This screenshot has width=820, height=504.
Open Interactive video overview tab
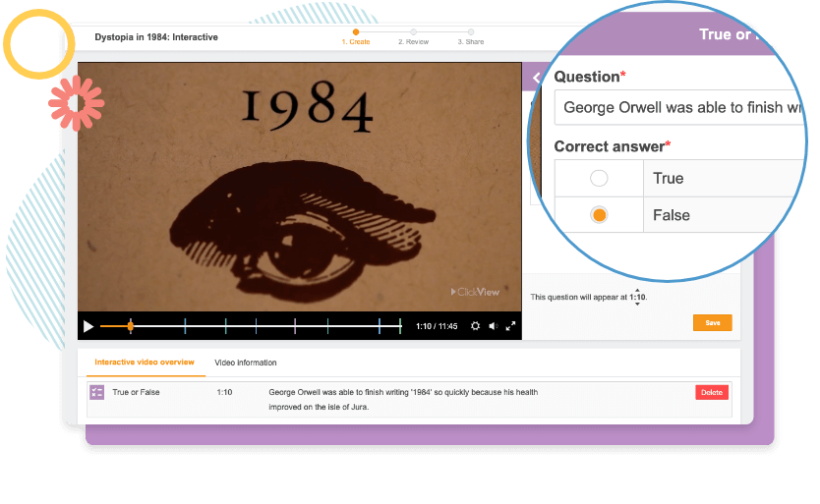coord(145,364)
